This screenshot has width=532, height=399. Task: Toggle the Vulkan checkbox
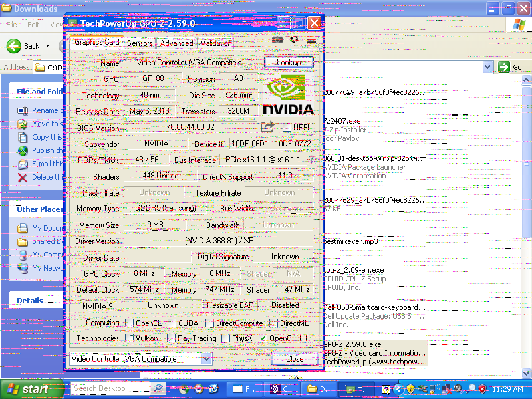(x=129, y=338)
